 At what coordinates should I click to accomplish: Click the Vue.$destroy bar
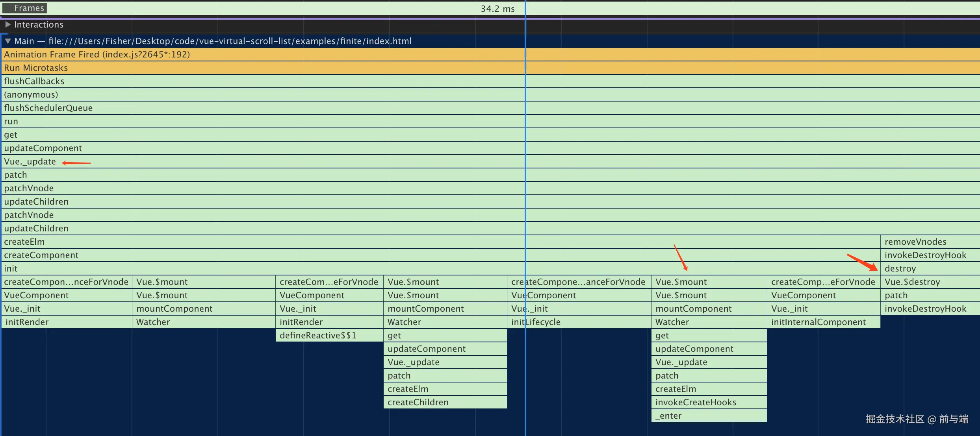click(912, 282)
